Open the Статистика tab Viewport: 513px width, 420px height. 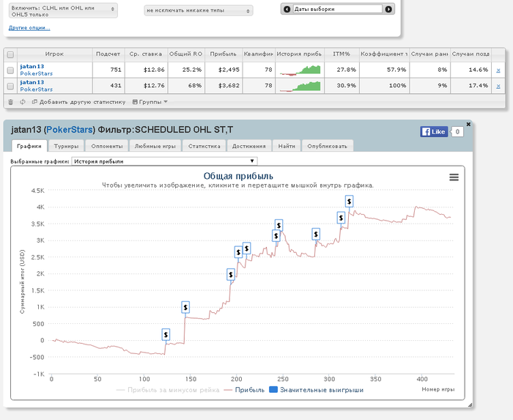[204, 146]
